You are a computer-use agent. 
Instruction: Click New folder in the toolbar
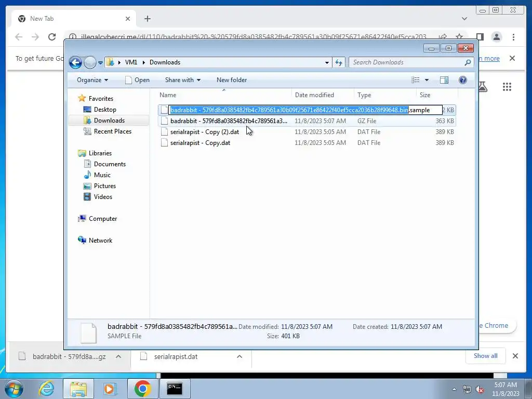[x=232, y=80]
